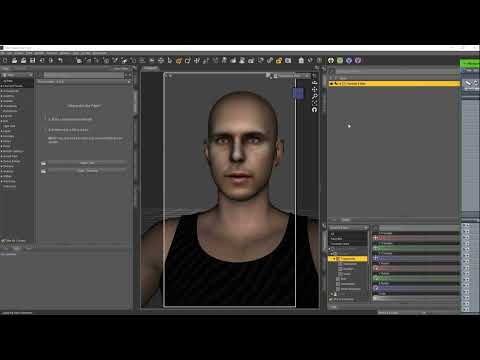Click the Save floppy disk icon
This screenshot has width=480, height=360.
33,60
